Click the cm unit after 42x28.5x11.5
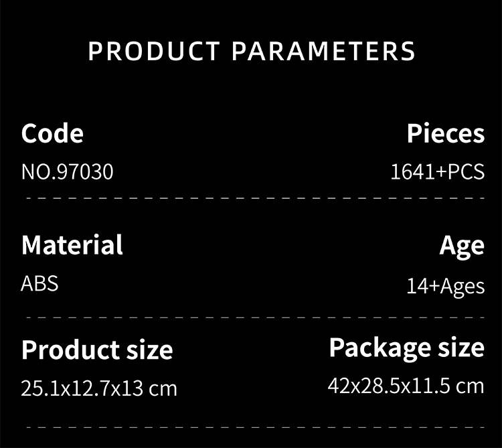The height and width of the screenshot is (448, 502). 469,386
